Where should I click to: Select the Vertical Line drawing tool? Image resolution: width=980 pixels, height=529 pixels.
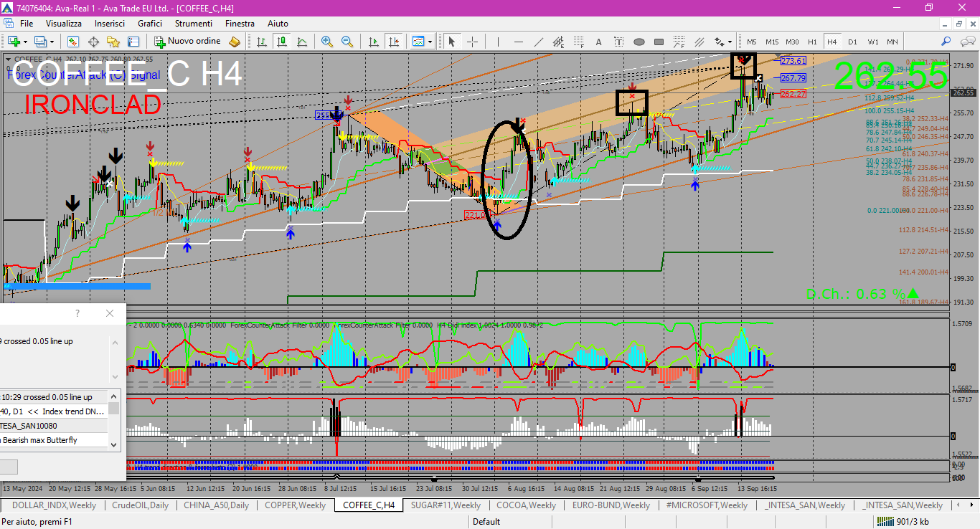point(498,42)
